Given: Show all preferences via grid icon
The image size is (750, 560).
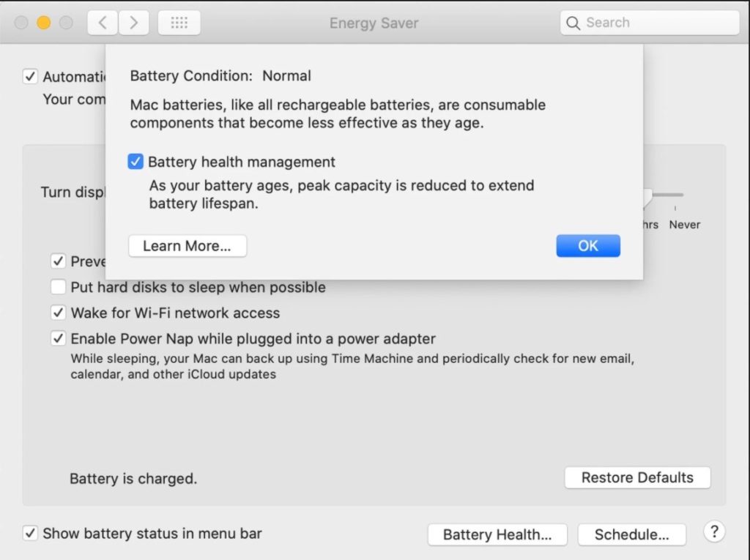Looking at the screenshot, I should point(179,23).
